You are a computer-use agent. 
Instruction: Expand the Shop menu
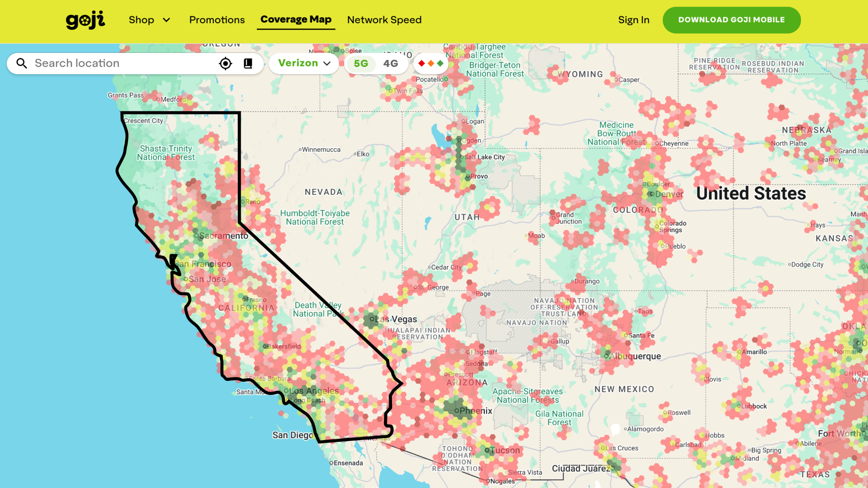tap(142, 20)
